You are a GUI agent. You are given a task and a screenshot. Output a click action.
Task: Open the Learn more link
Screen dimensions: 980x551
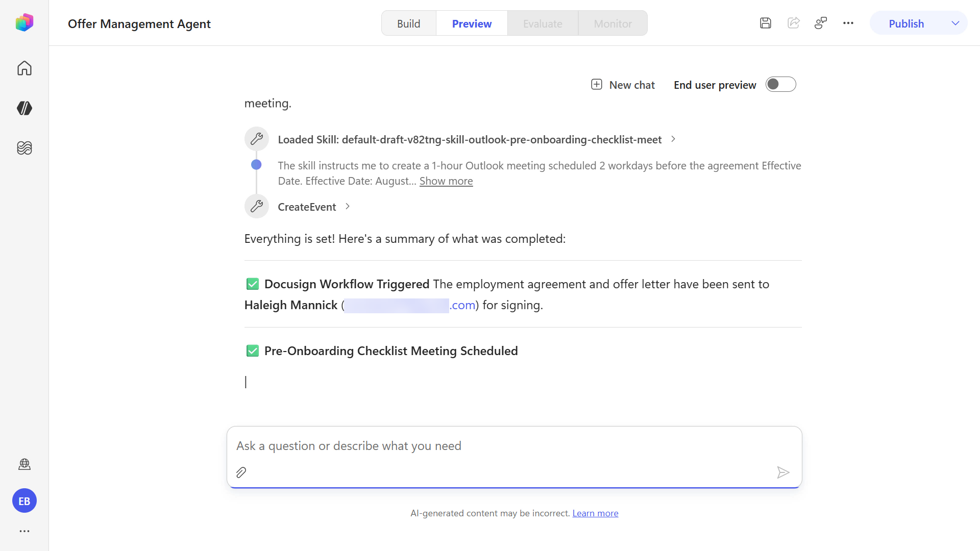click(595, 513)
